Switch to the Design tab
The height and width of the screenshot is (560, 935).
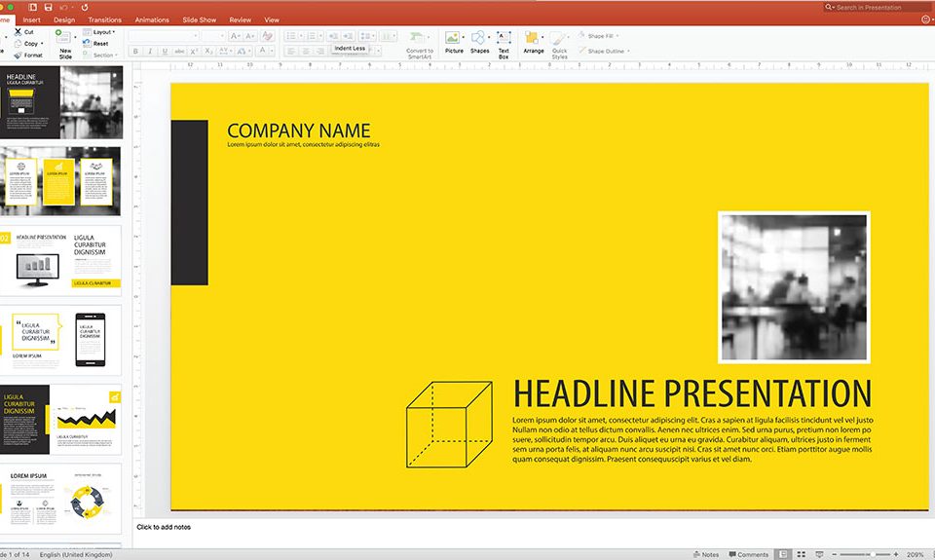pyautogui.click(x=64, y=19)
